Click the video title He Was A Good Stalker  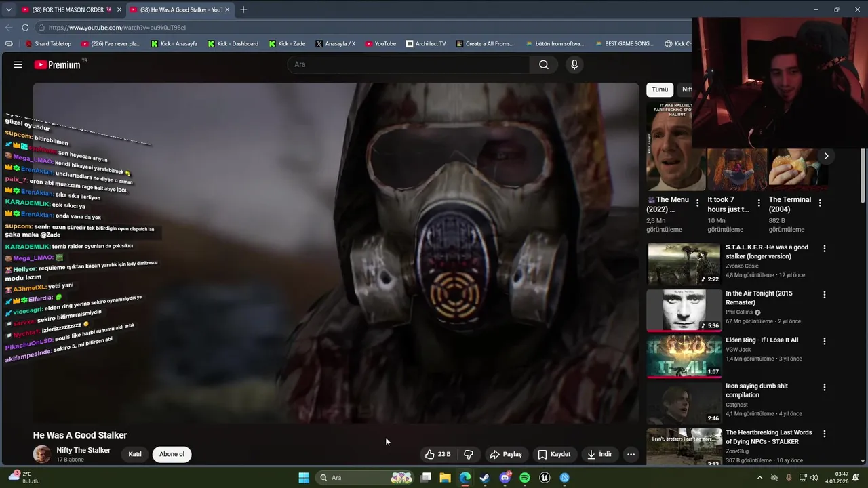pos(80,435)
